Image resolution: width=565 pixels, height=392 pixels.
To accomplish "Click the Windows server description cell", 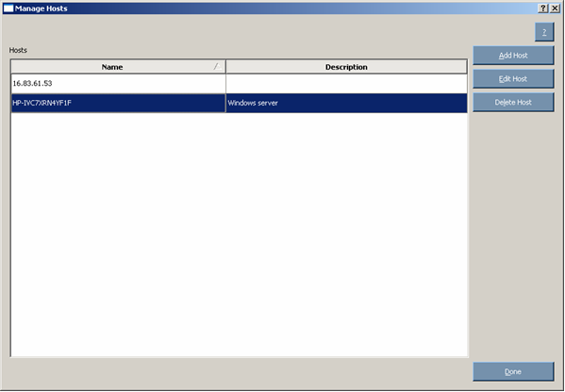I will [x=346, y=103].
